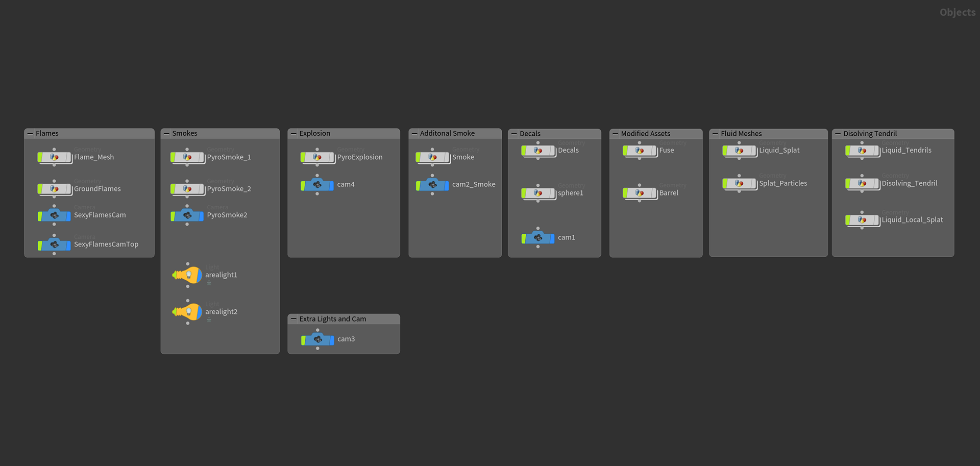Toggle green flag on Flame_Mesh node
Image resolution: width=980 pixels, height=466 pixels.
click(x=40, y=157)
